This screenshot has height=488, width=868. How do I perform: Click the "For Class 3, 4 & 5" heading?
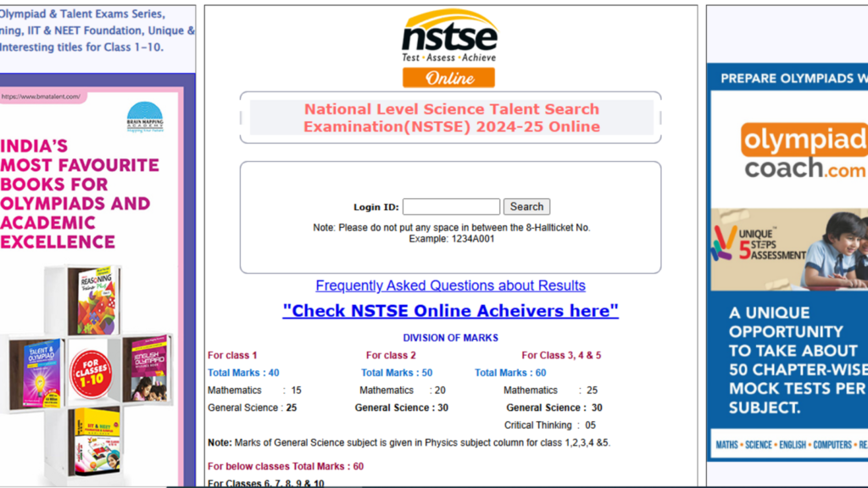pos(561,355)
